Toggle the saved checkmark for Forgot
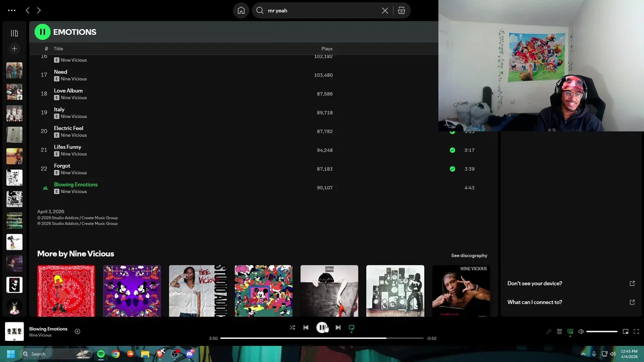 pyautogui.click(x=452, y=169)
